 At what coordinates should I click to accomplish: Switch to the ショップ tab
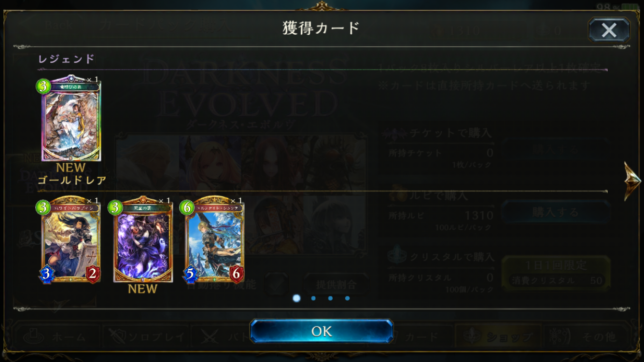tap(497, 336)
